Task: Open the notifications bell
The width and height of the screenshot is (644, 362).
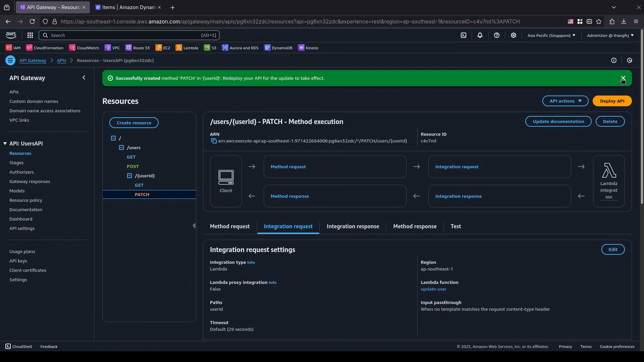Action: [x=480, y=35]
